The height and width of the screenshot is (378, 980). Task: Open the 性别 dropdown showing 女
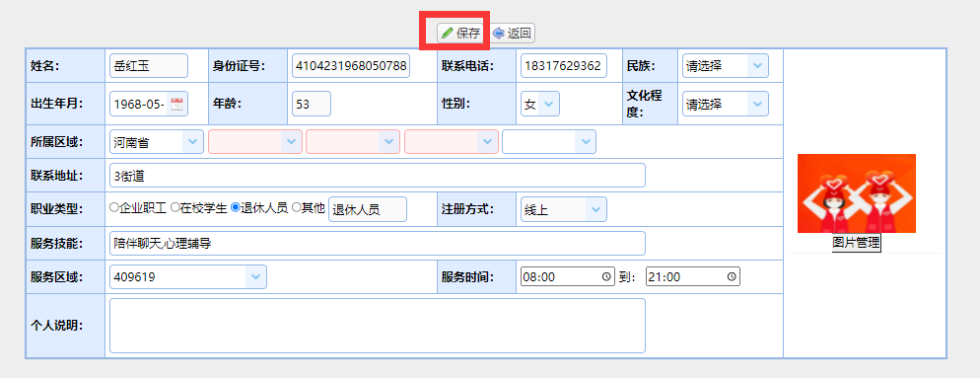540,104
